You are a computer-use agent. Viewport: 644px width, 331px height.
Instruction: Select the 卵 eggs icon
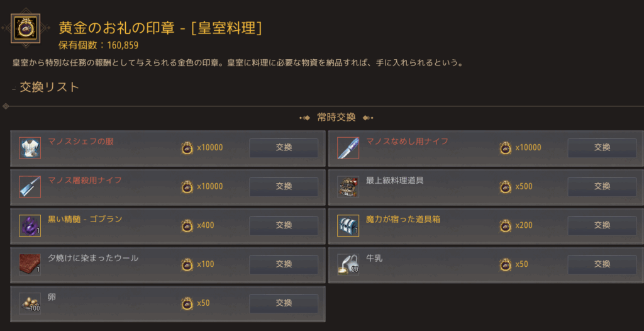point(30,303)
